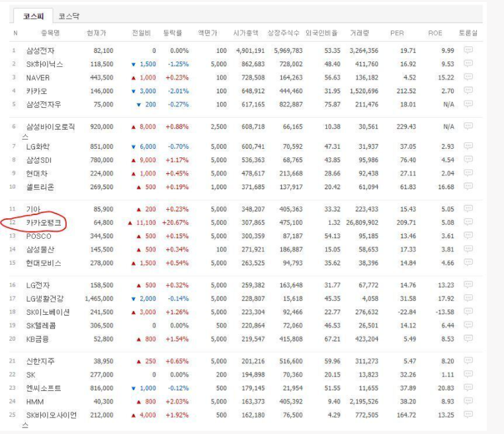Screen dimensions: 504x434
Task: Open the KB금융 stock link
Action: (x=37, y=339)
